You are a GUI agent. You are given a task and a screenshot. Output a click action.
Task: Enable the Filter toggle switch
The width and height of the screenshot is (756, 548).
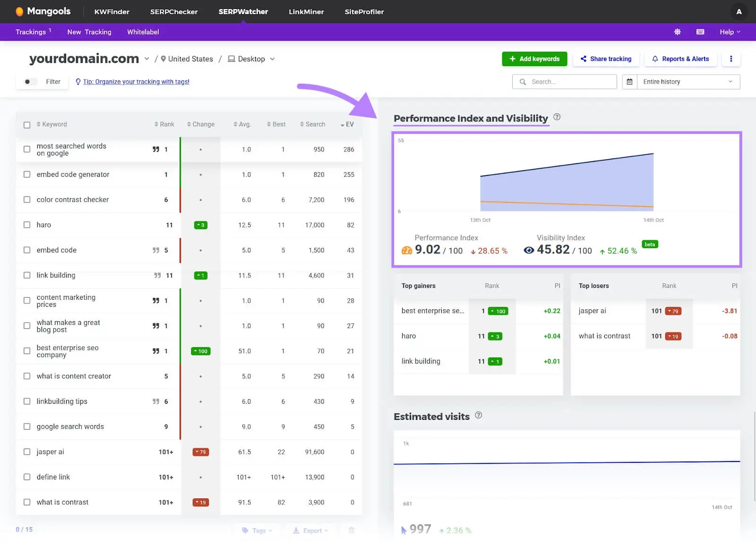(x=29, y=81)
